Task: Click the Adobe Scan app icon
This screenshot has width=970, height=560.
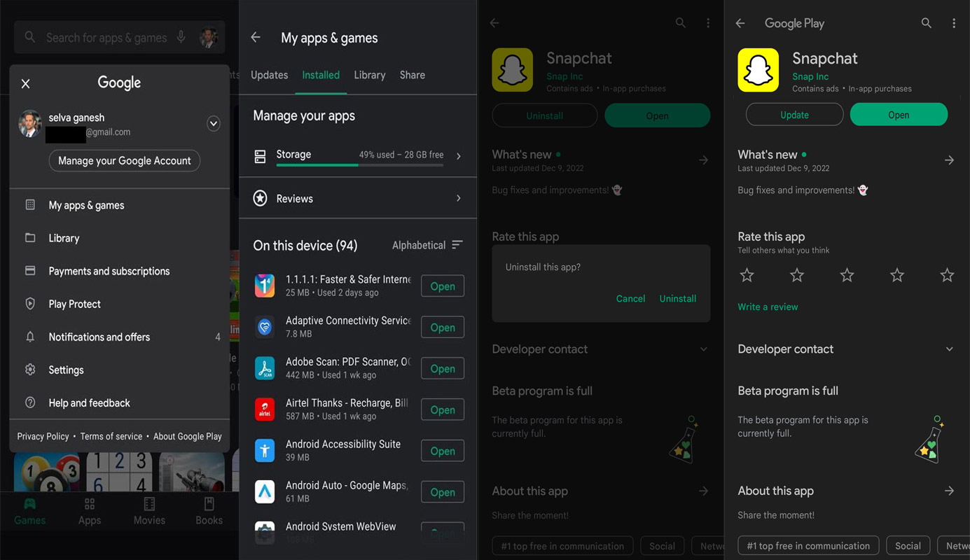Action: pyautogui.click(x=265, y=368)
